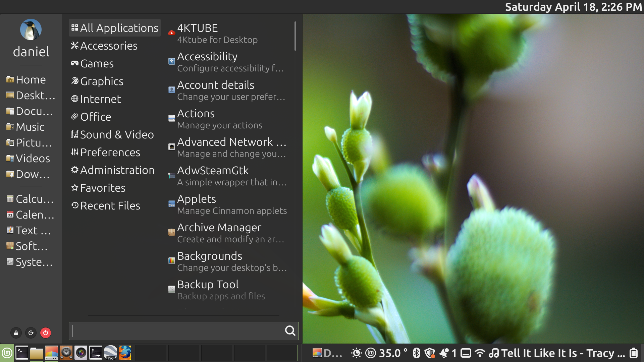The height and width of the screenshot is (362, 644).
Task: Open the Wi-Fi network applet
Action: (480, 353)
